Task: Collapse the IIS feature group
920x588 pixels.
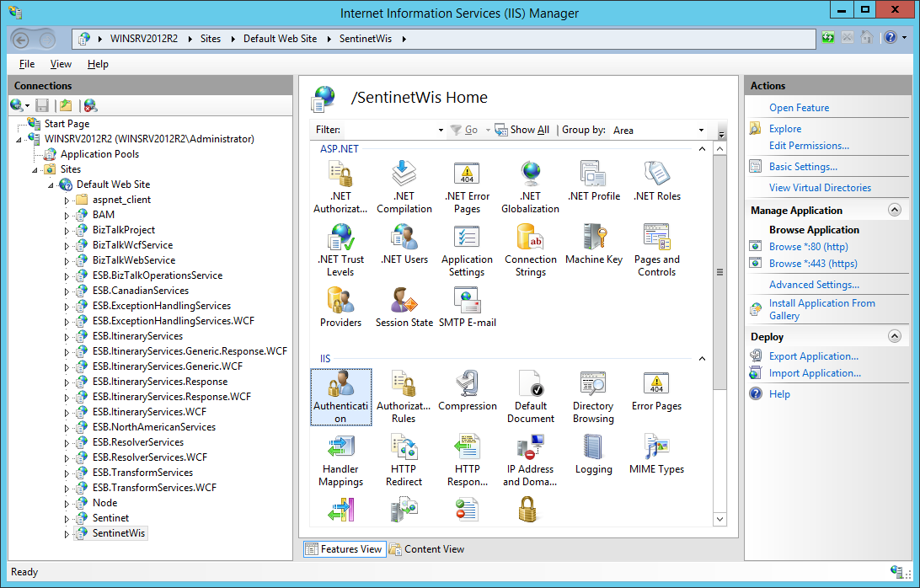Action: coord(702,359)
